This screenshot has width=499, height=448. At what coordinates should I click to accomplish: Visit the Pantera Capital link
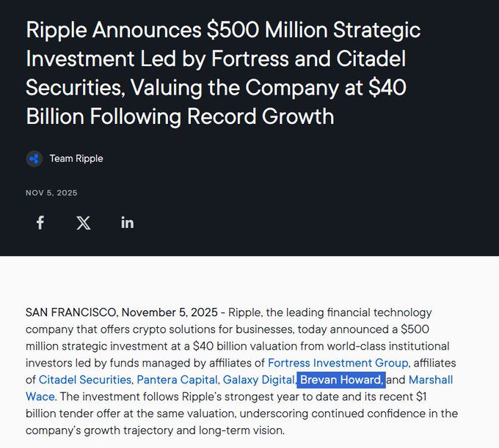click(178, 380)
